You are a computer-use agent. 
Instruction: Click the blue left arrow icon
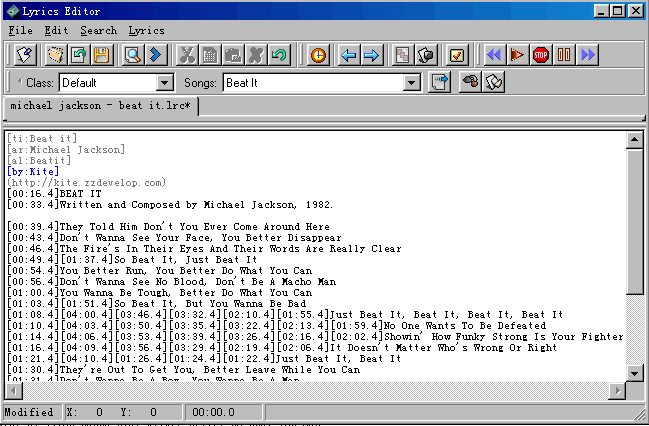click(349, 55)
